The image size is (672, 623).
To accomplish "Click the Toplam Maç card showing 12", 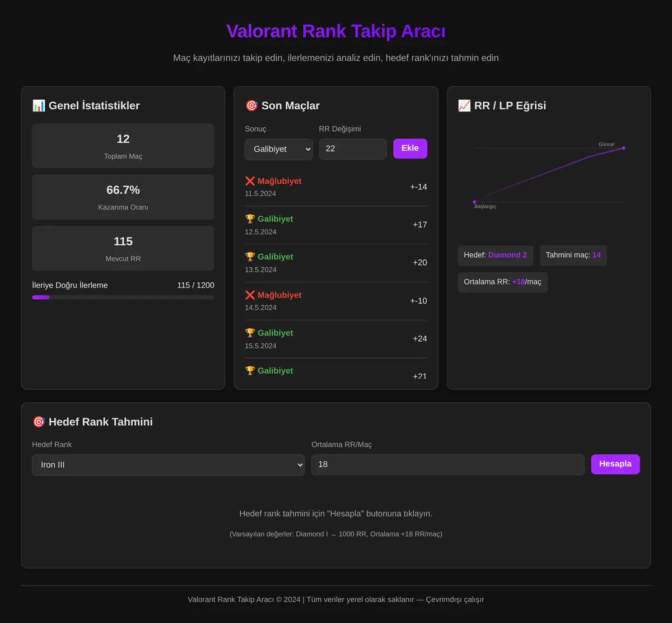I will click(x=123, y=146).
